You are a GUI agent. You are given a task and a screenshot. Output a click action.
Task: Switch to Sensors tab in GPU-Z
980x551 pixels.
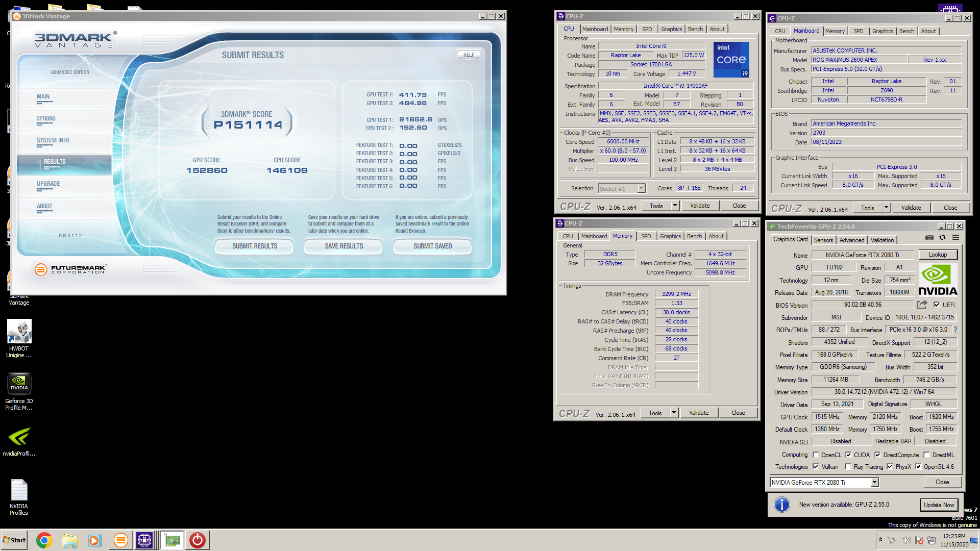click(x=823, y=240)
